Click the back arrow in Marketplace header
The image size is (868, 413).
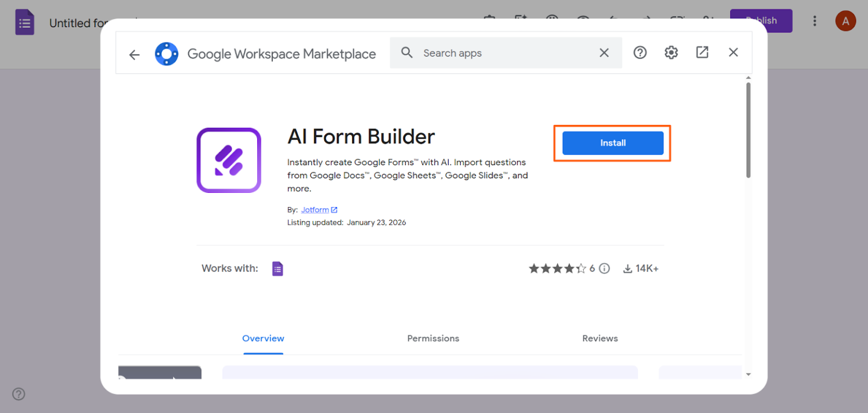(x=134, y=54)
